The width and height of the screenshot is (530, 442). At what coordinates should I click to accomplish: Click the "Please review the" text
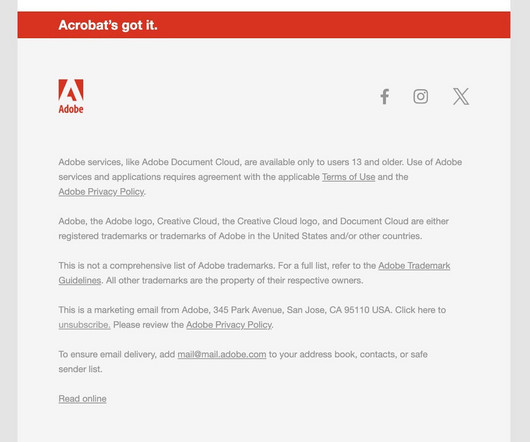pos(148,325)
